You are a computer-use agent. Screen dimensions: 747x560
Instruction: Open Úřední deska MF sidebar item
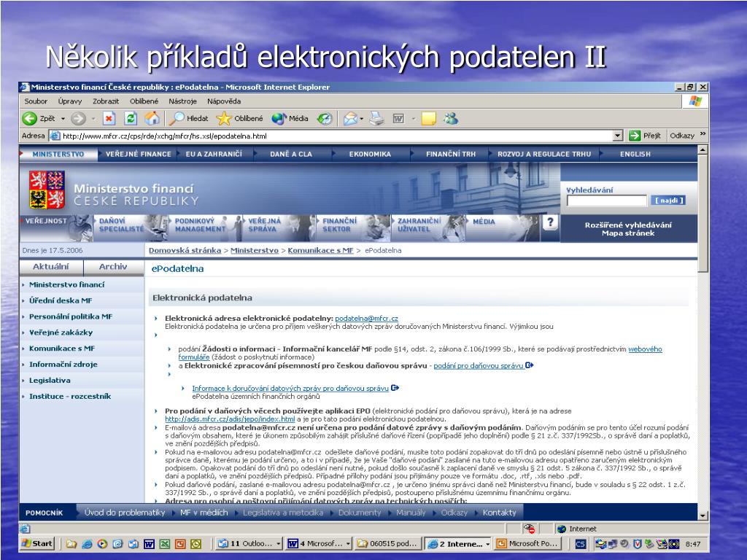pyautogui.click(x=61, y=300)
